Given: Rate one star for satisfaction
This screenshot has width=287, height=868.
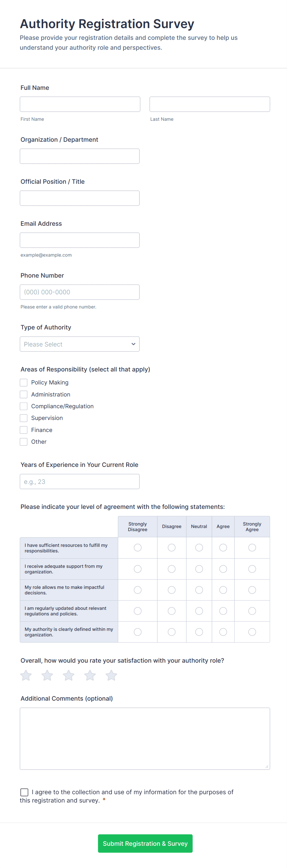Looking at the screenshot, I should pyautogui.click(x=26, y=675).
